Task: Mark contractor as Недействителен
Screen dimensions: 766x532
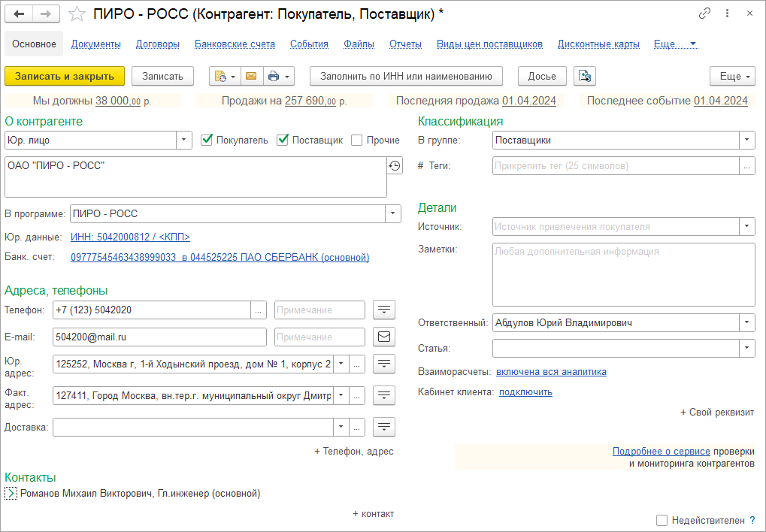Action: coord(662,521)
